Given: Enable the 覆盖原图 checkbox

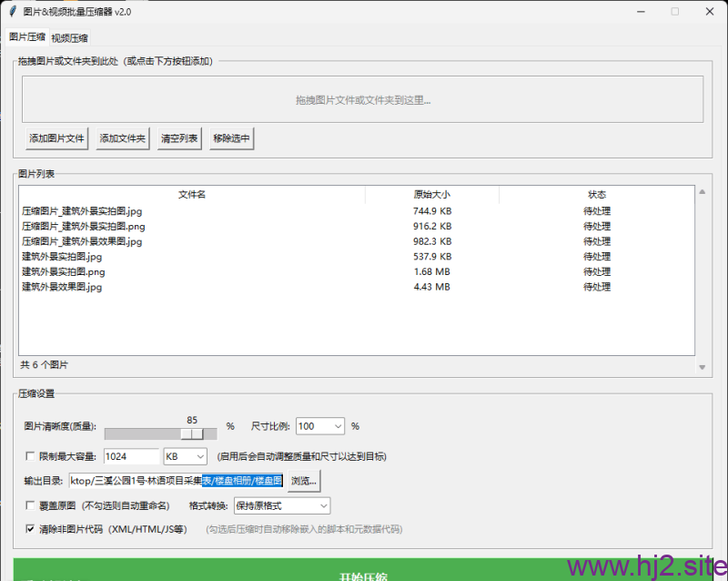Looking at the screenshot, I should pos(31,505).
